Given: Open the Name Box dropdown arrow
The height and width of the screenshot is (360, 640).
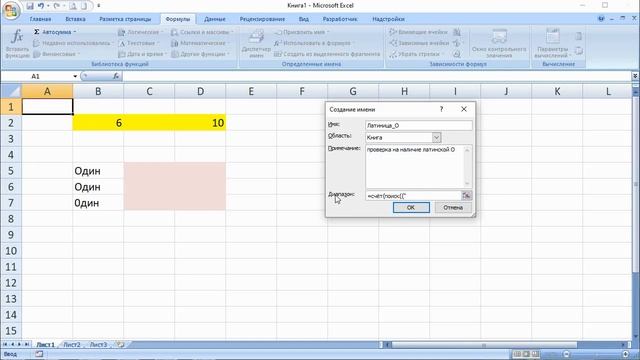Looking at the screenshot, I should [75, 76].
